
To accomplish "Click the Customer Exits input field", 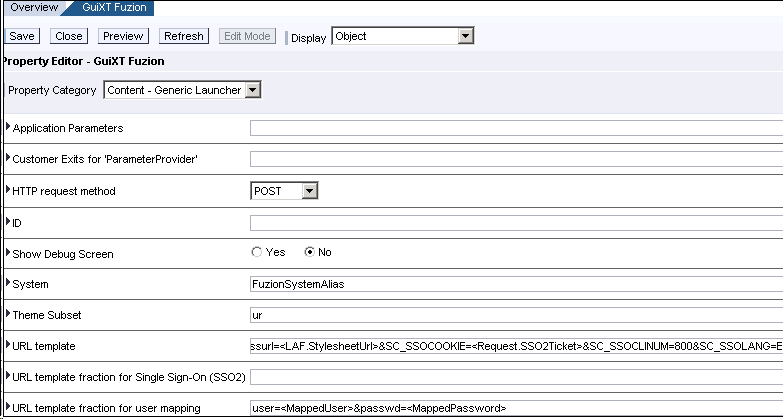I will pyautogui.click(x=516, y=159).
